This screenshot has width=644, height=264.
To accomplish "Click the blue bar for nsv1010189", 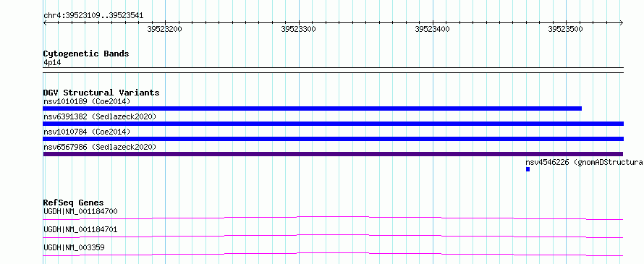I will pos(312,108).
